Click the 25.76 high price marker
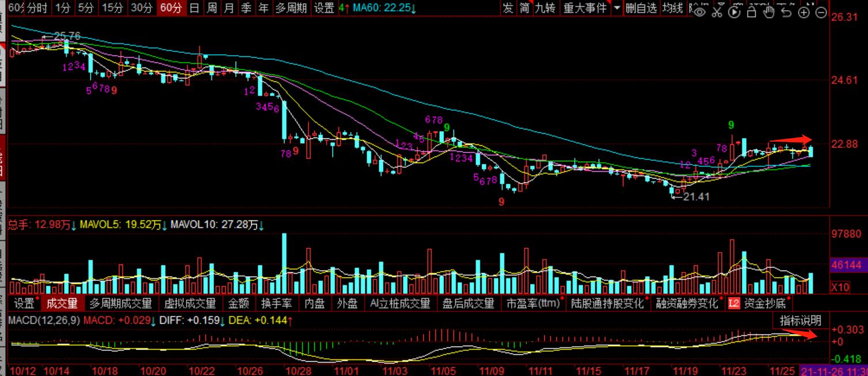This screenshot has width=868, height=376. [66, 36]
